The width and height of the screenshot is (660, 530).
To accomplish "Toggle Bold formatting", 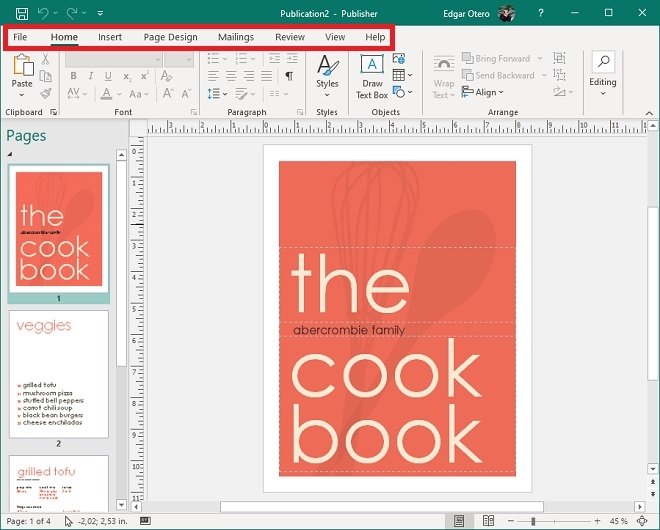I will [74, 76].
